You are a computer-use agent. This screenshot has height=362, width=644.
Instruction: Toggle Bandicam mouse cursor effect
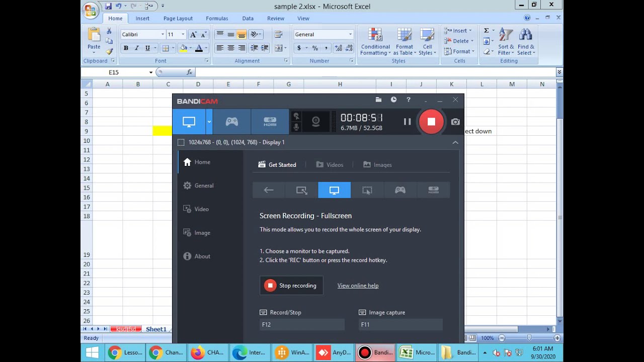point(296,117)
